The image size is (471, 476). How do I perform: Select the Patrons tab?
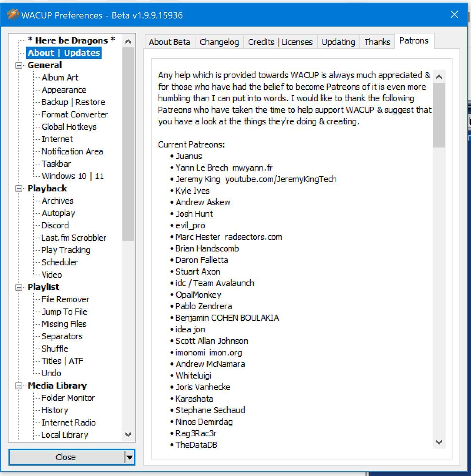[x=414, y=41]
